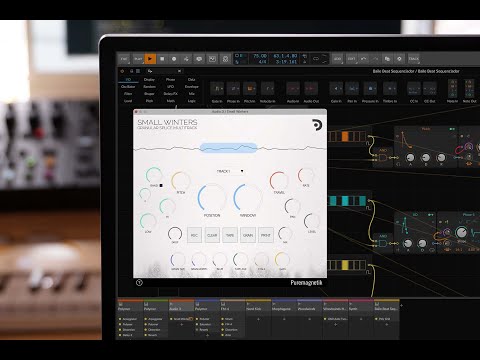Screen dimensions: 480x360
Task: Toggle the Poly Grid device enable square
Action: (376, 319)
